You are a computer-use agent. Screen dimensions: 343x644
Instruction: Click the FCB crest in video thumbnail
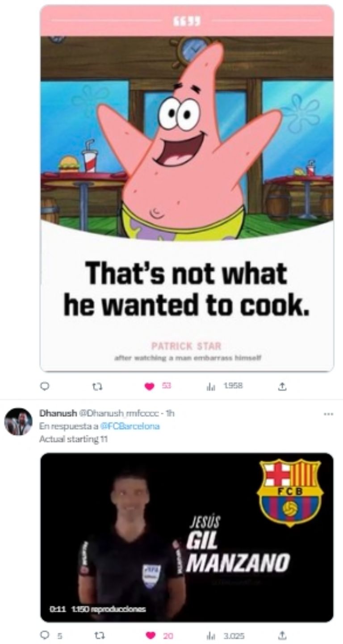coord(290,492)
